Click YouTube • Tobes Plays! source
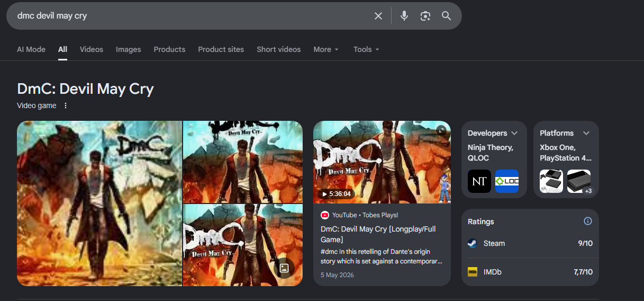 click(x=365, y=215)
